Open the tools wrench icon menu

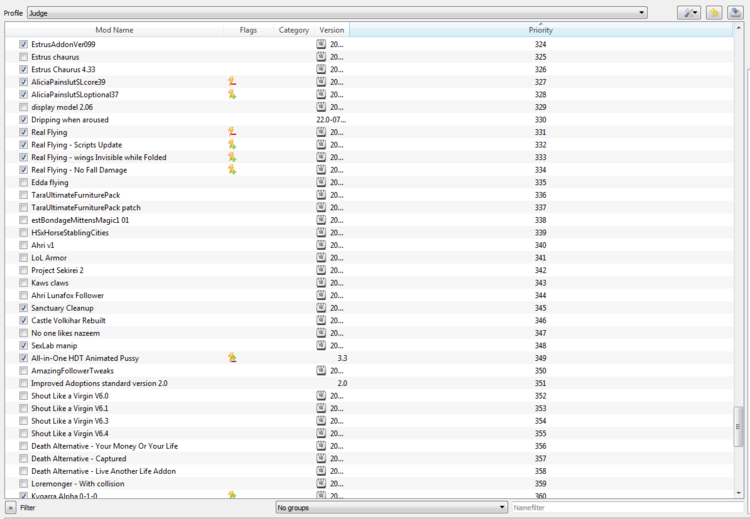689,13
